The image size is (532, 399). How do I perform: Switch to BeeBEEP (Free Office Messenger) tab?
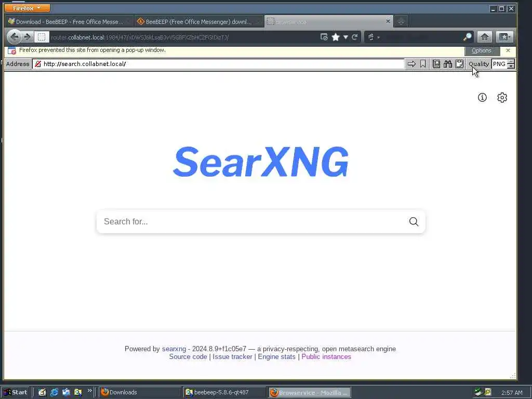tap(199, 22)
